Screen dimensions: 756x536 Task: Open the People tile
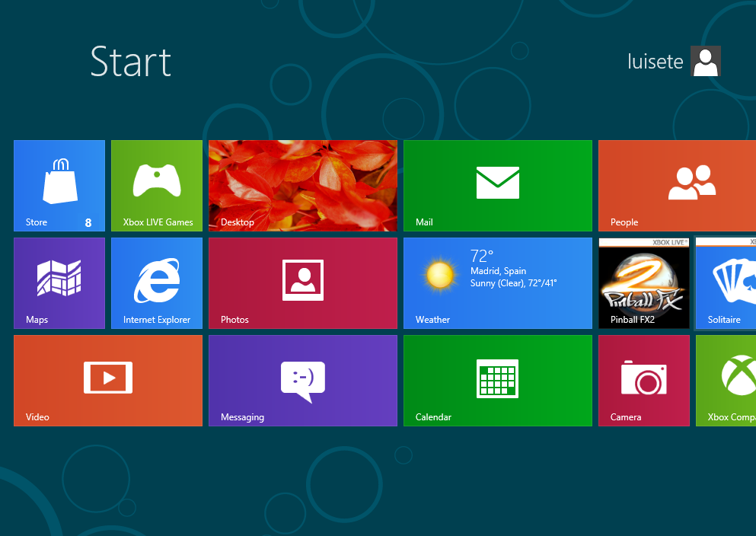pyautogui.click(x=677, y=186)
